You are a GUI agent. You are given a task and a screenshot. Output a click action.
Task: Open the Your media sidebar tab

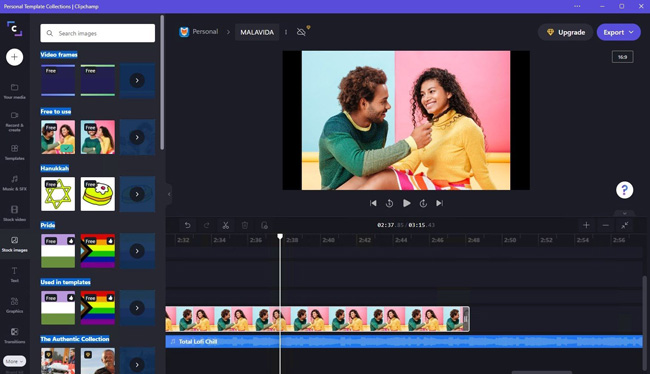pos(15,91)
